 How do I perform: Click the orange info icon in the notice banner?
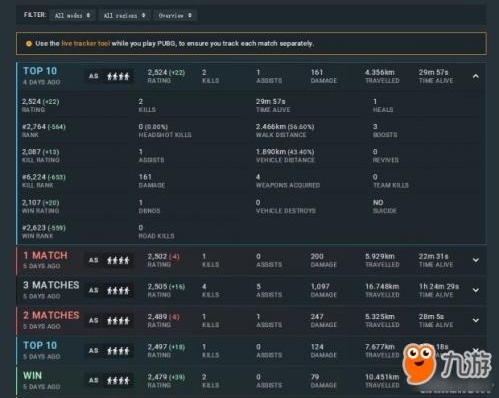click(29, 43)
